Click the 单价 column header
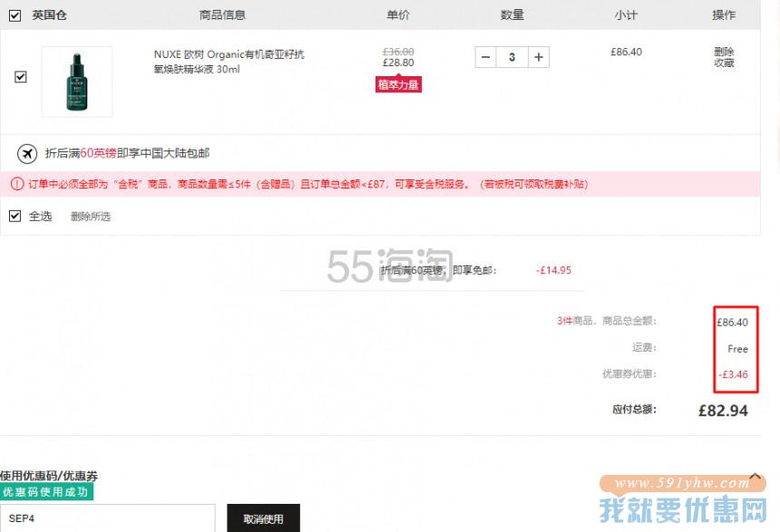 click(x=398, y=15)
